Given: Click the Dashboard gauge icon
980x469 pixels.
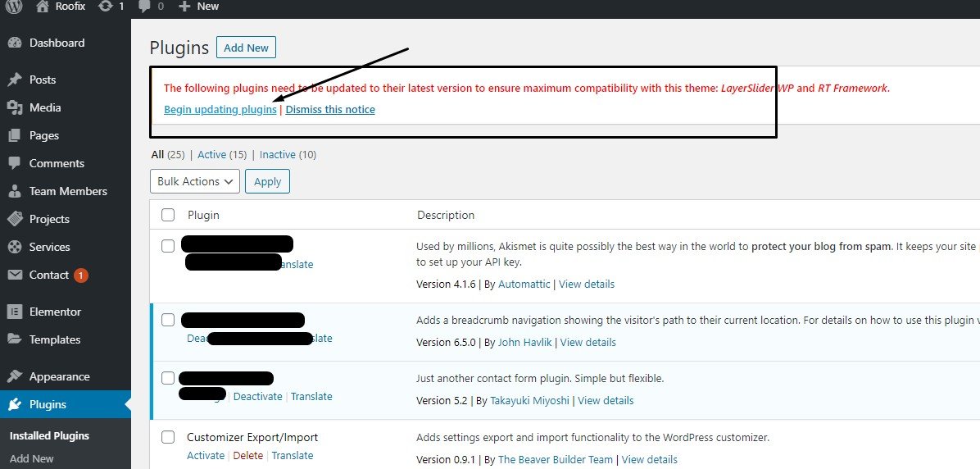Looking at the screenshot, I should tap(14, 43).
